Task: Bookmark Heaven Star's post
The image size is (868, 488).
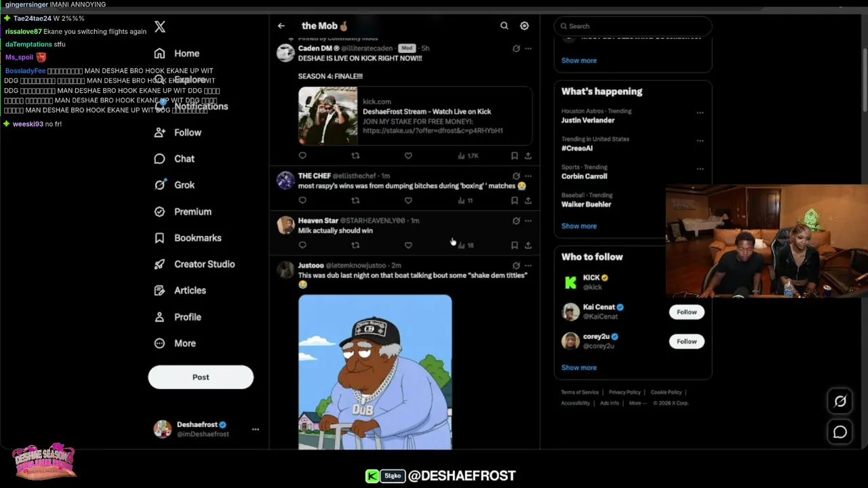Action: 515,245
